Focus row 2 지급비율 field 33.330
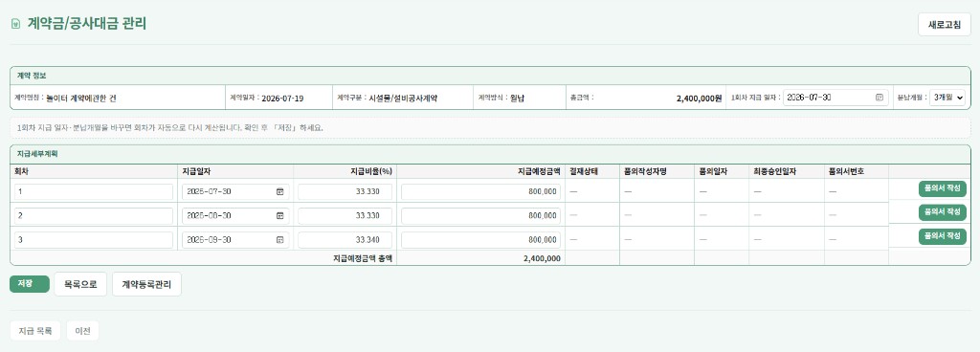The height and width of the screenshot is (352, 980). point(345,216)
